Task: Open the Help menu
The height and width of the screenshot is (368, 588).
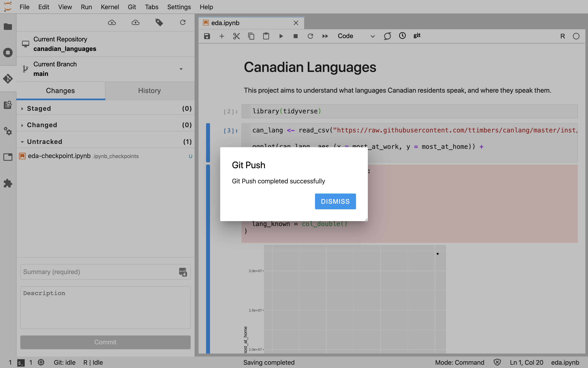Action: (206, 7)
